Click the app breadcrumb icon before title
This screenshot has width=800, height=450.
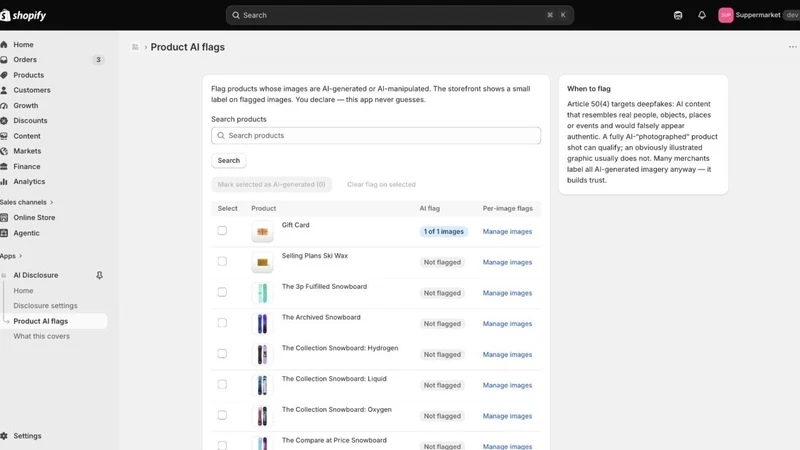[x=135, y=47]
